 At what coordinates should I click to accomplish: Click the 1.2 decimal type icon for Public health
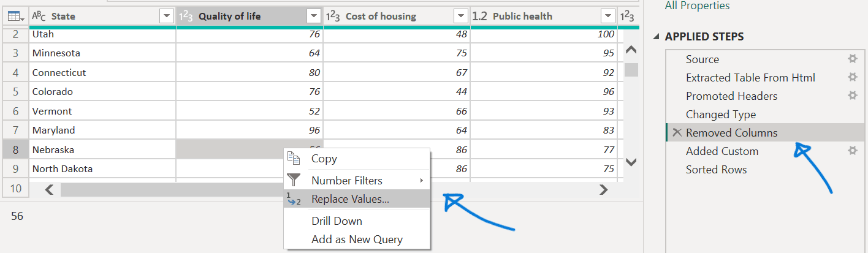coord(480,17)
